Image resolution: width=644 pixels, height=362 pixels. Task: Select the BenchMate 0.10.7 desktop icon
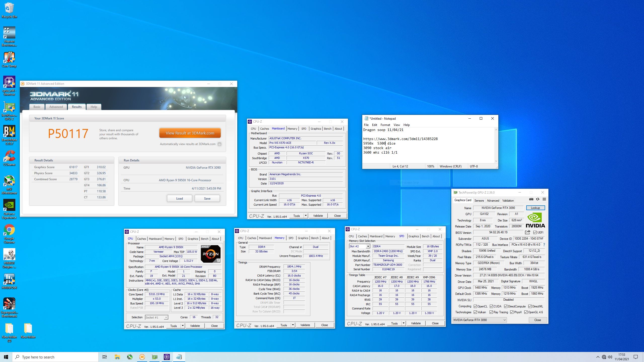(9, 135)
